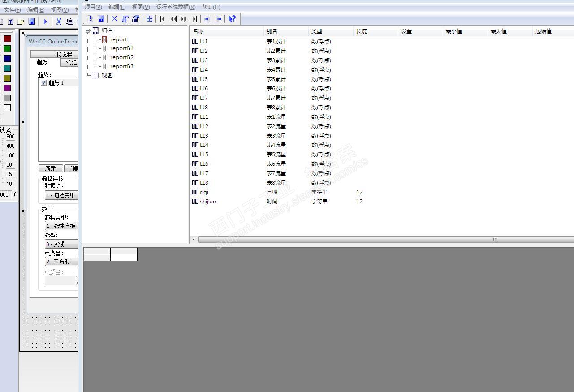This screenshot has width=574, height=392.
Task: Open the 文件(F) menu in Graphics Designer
Action: click(x=12, y=10)
